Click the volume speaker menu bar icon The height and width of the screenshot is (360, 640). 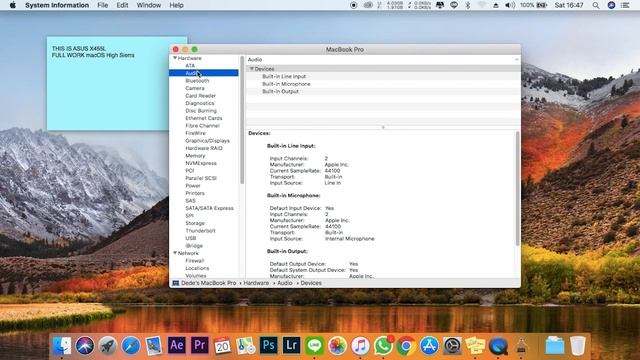tap(510, 5)
